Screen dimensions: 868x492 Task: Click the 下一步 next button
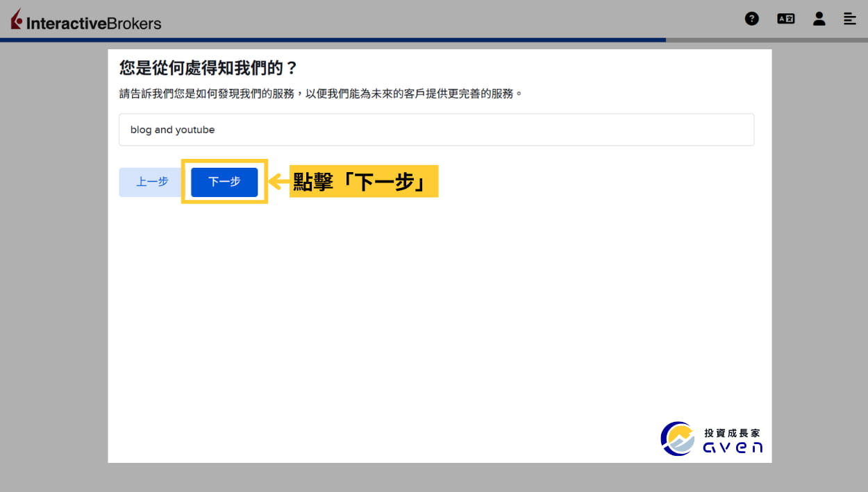[224, 182]
